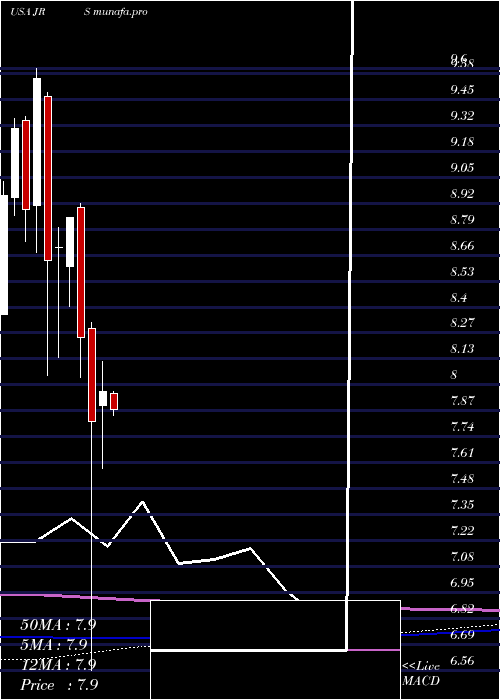The image size is (500, 700).
Task: Click the 8.13 price axis value
Action: [462, 348]
